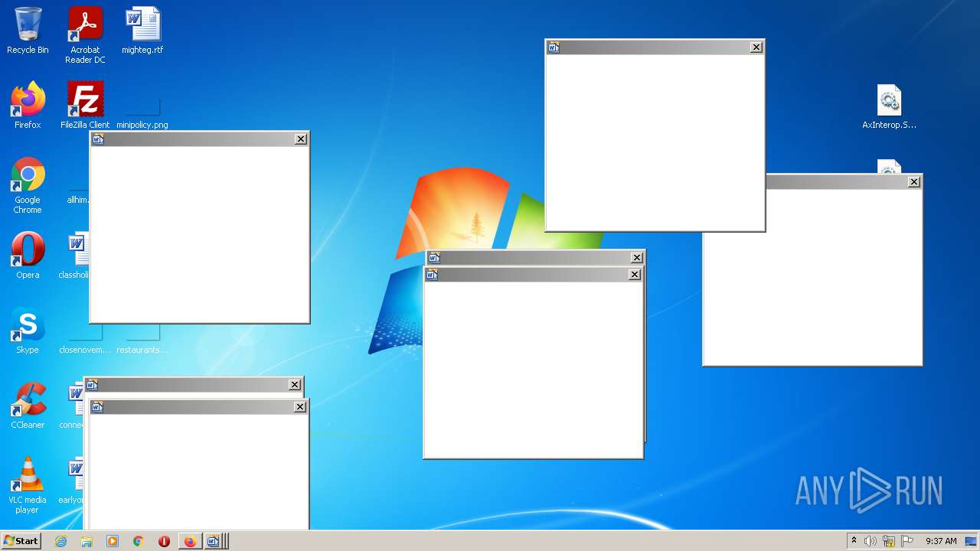Select the classholi Word document icon

[x=74, y=256]
